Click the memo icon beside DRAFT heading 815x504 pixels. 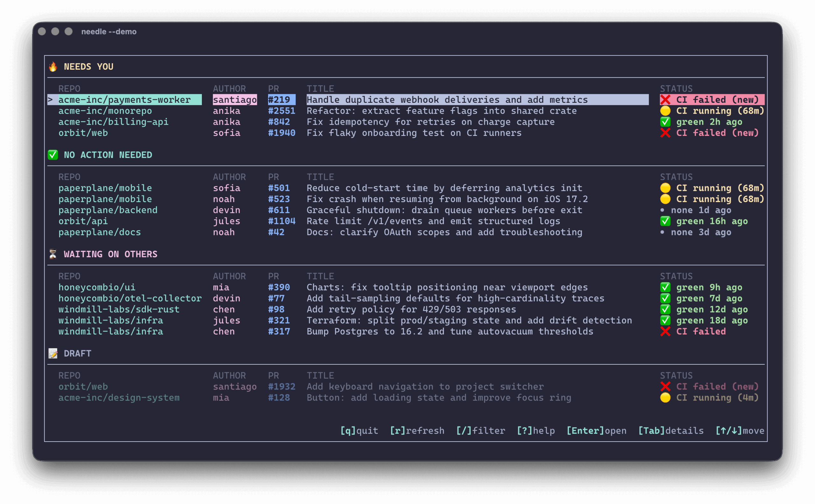tap(53, 353)
